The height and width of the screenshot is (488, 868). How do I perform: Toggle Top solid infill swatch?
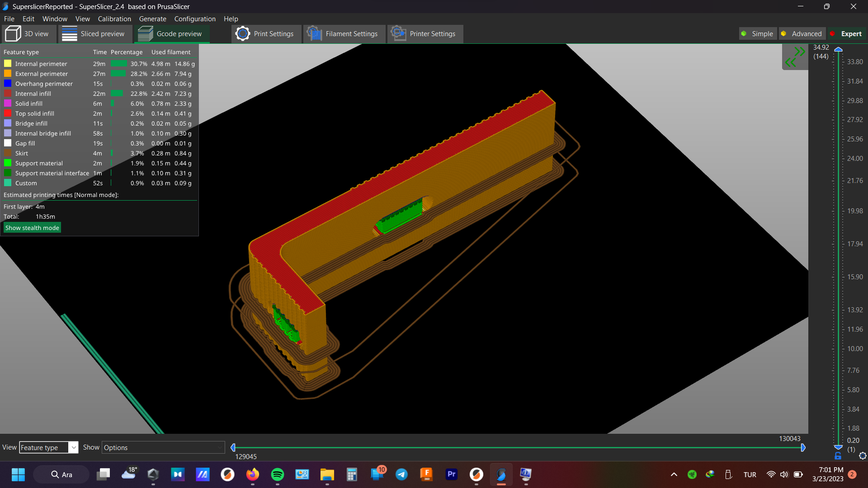[x=8, y=113]
